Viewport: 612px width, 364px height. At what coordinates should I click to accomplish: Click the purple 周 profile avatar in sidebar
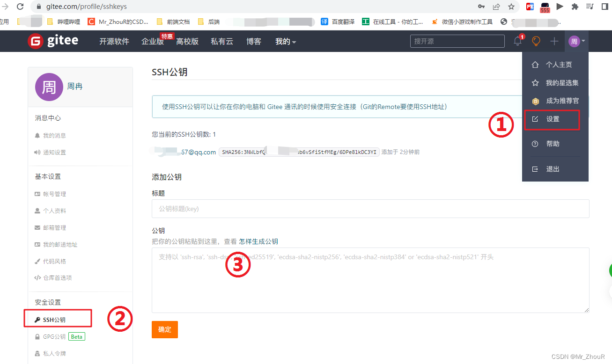pos(49,87)
